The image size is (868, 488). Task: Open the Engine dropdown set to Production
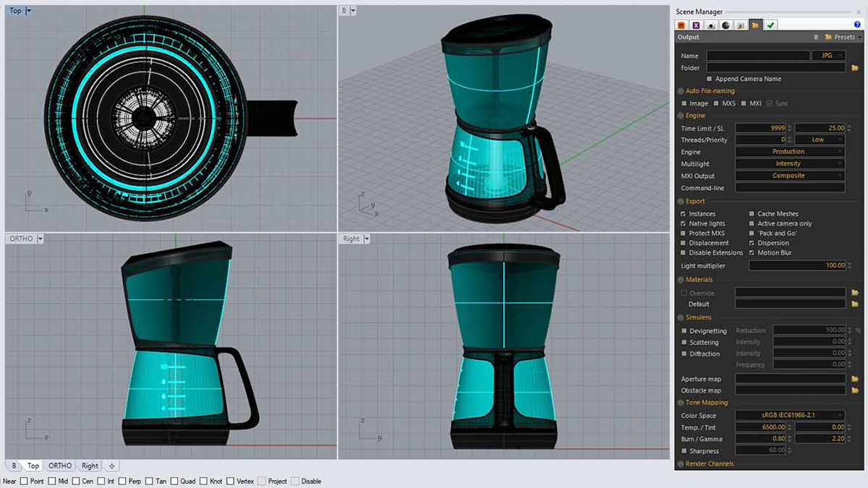(x=790, y=151)
